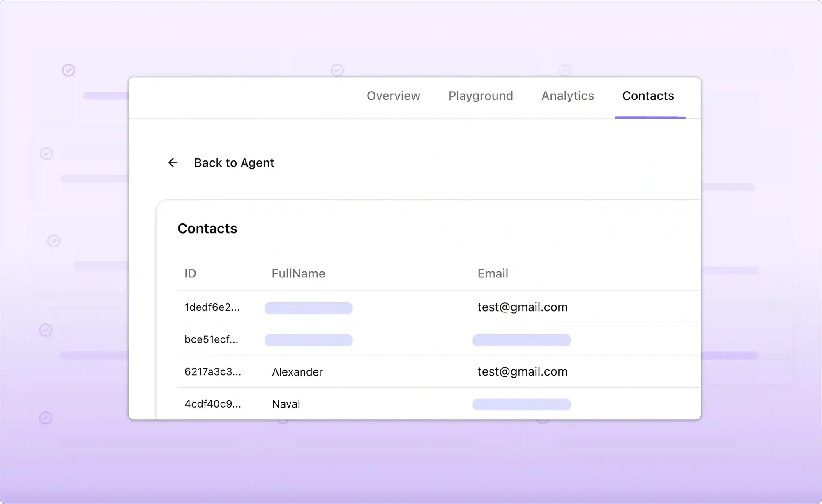The height and width of the screenshot is (504, 822).
Task: Switch to the Playground tab
Action: coord(481,96)
